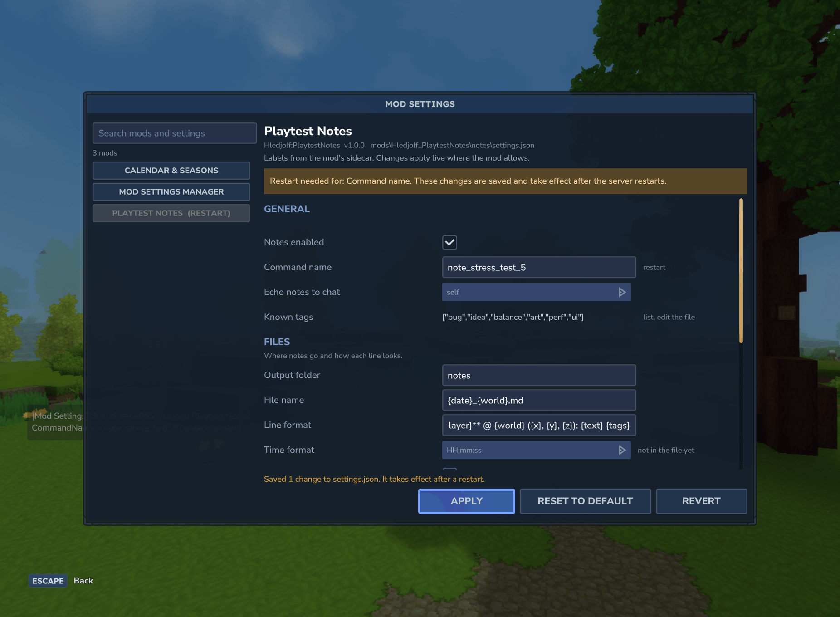Click the "restart" hint beside Command name

point(654,267)
